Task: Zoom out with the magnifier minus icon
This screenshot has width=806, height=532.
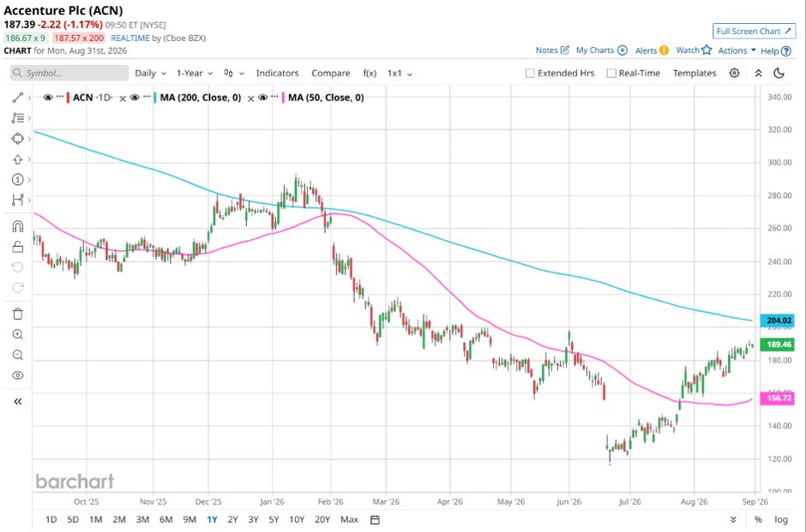Action: click(17, 355)
